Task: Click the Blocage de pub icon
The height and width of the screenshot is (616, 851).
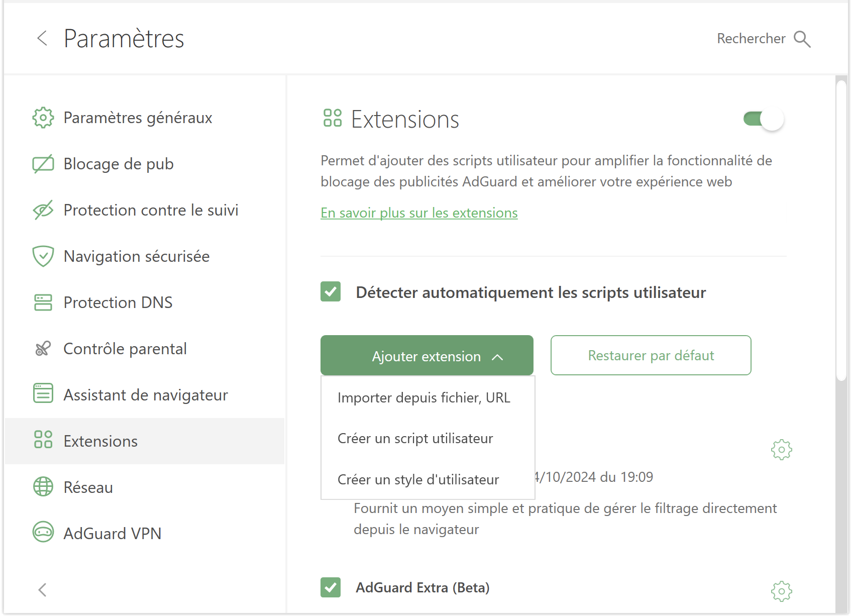Action: (x=43, y=164)
